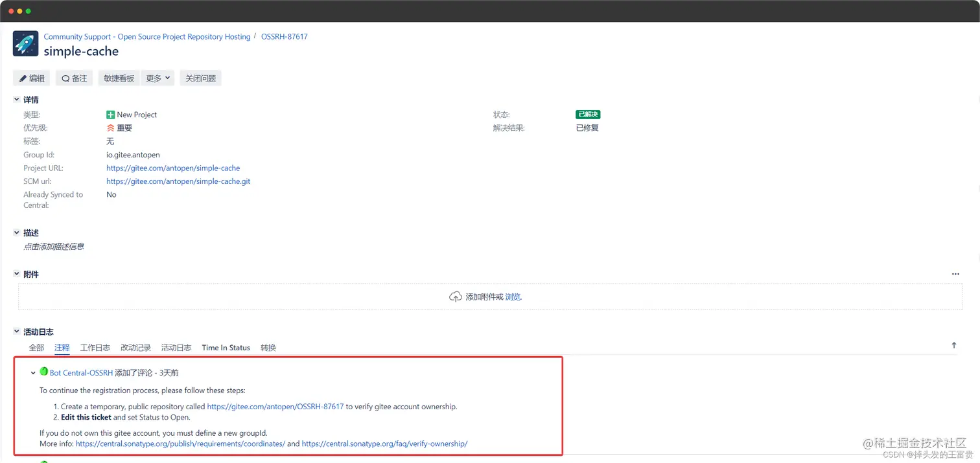
Task: Open the Bot Central-OSSRH author link
Action: (x=81, y=373)
